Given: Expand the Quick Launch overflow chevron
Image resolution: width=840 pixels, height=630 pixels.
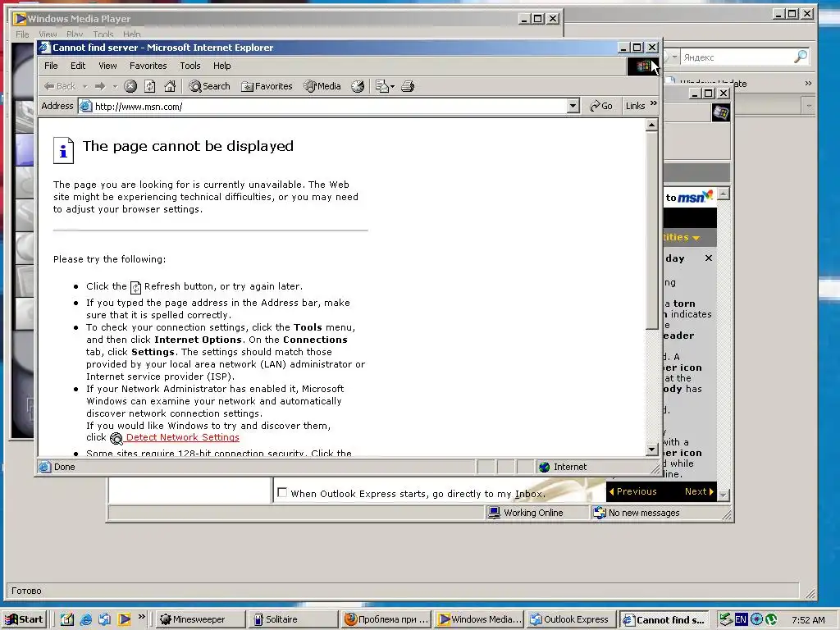Looking at the screenshot, I should 141,617.
